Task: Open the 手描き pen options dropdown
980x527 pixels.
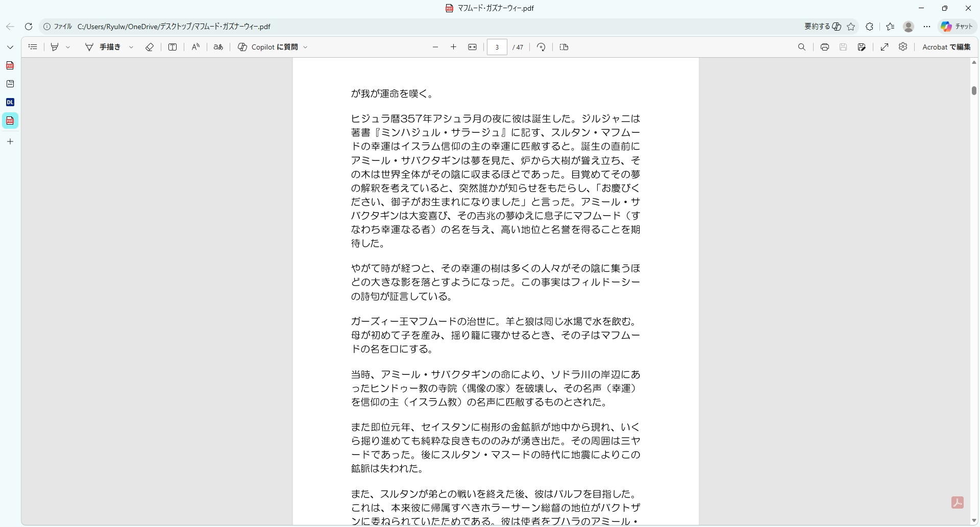Action: [131, 47]
